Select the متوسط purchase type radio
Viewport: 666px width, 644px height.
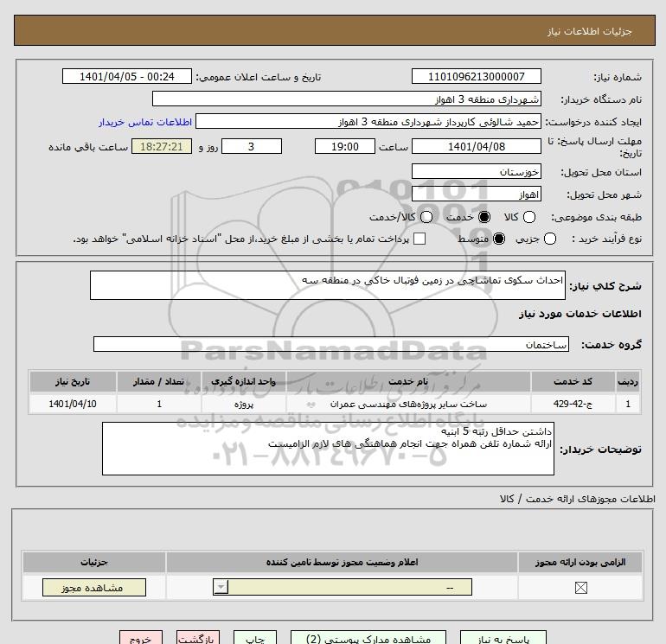[x=499, y=239]
